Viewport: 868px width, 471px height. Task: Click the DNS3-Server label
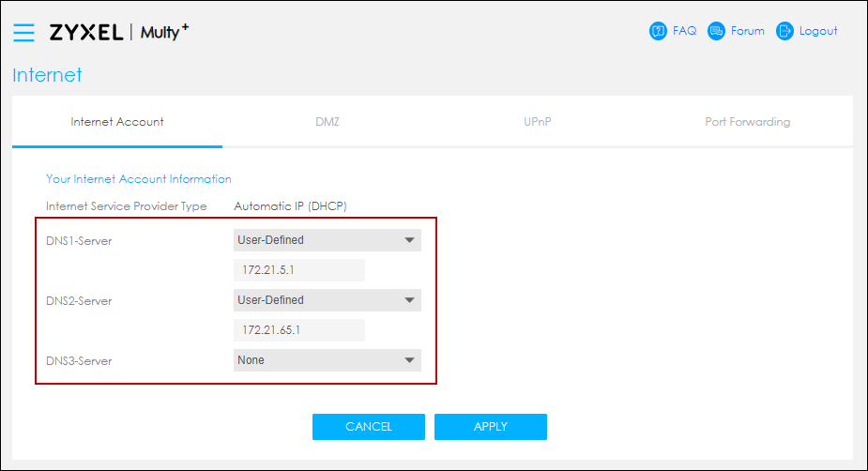point(79,361)
